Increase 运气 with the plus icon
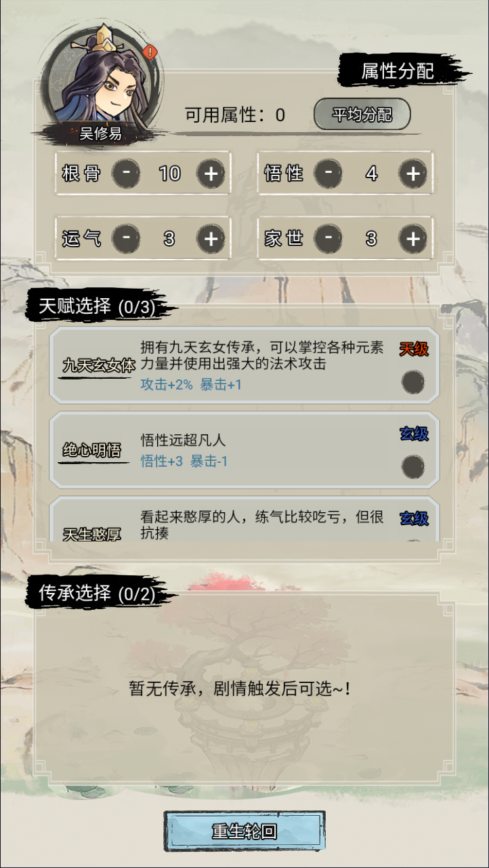Image resolution: width=489 pixels, height=868 pixels. coord(211,239)
